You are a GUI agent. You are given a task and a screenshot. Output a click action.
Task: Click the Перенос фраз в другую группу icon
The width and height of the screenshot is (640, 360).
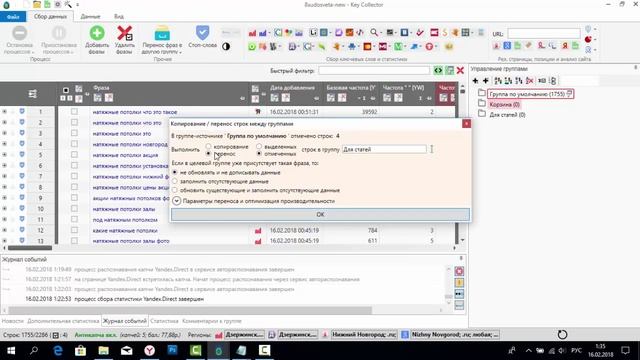(x=162, y=33)
